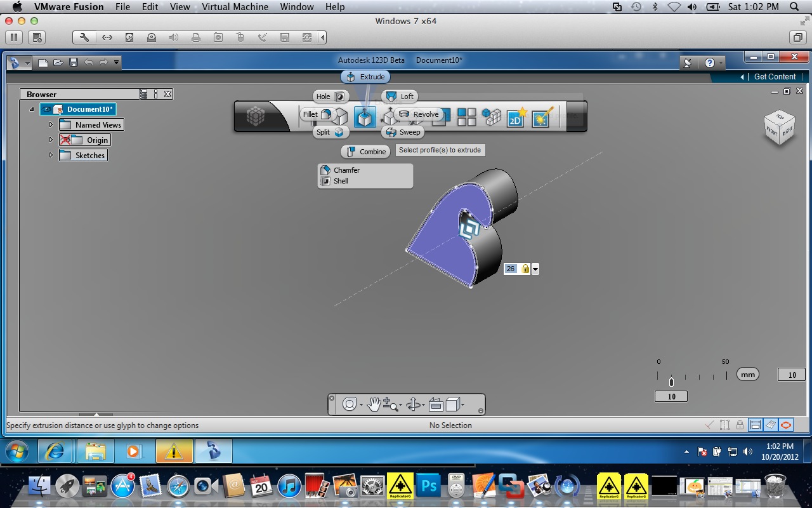Toggle the extrude distance lock
This screenshot has height=508, width=812.
pos(525,269)
